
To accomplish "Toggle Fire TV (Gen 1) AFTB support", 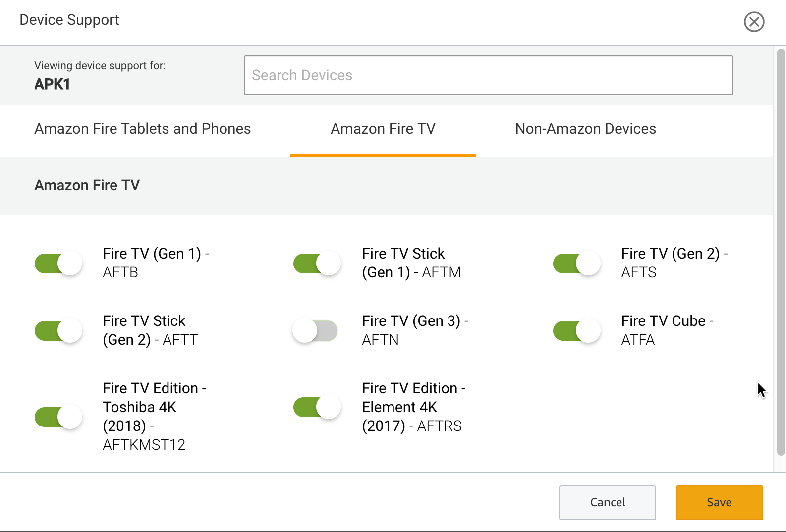I will tap(58, 264).
